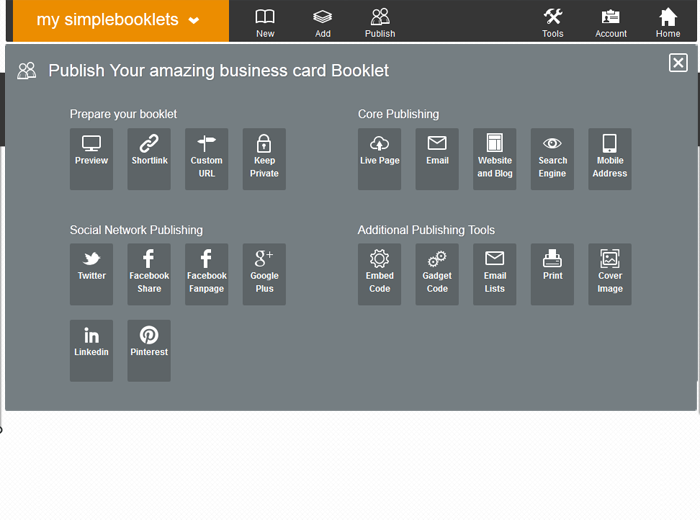
Task: Open the Mobile Address option
Action: pos(609,158)
